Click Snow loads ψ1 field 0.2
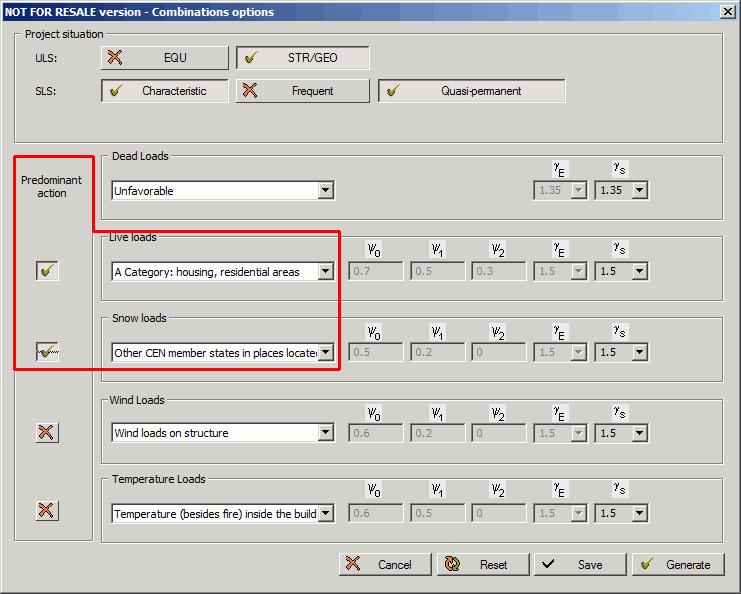The width and height of the screenshot is (741, 594). click(437, 352)
